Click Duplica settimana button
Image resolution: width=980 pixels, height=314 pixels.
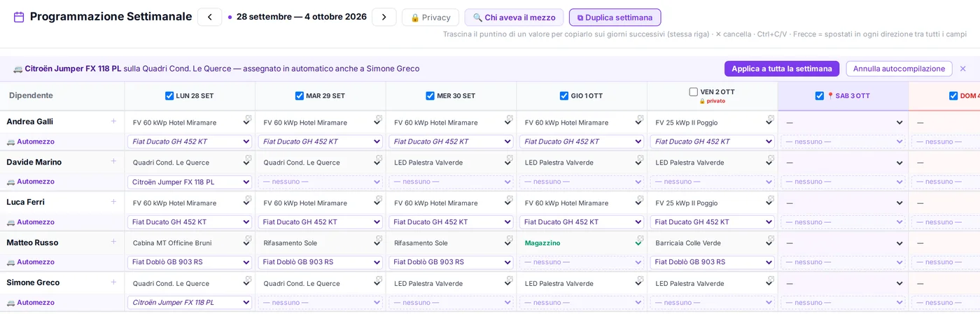point(615,18)
